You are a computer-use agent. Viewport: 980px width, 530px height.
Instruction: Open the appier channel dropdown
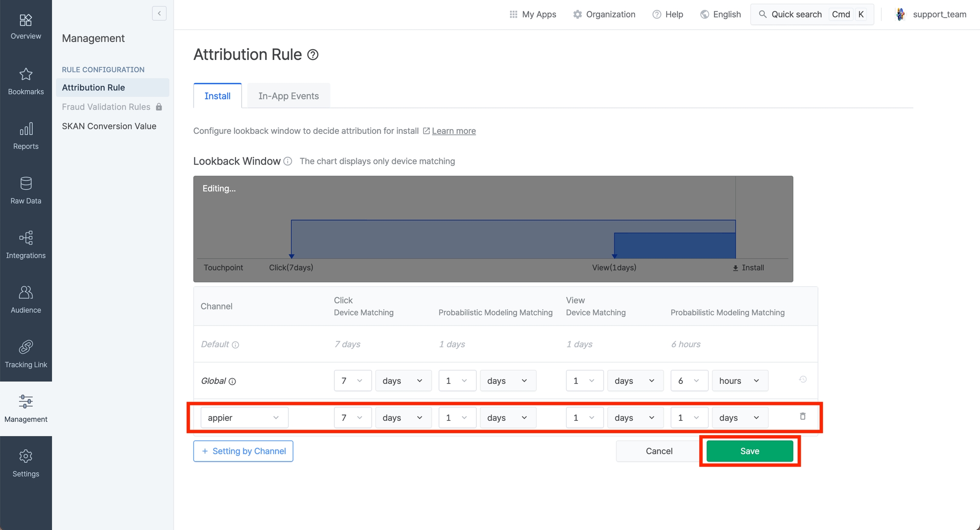(244, 417)
